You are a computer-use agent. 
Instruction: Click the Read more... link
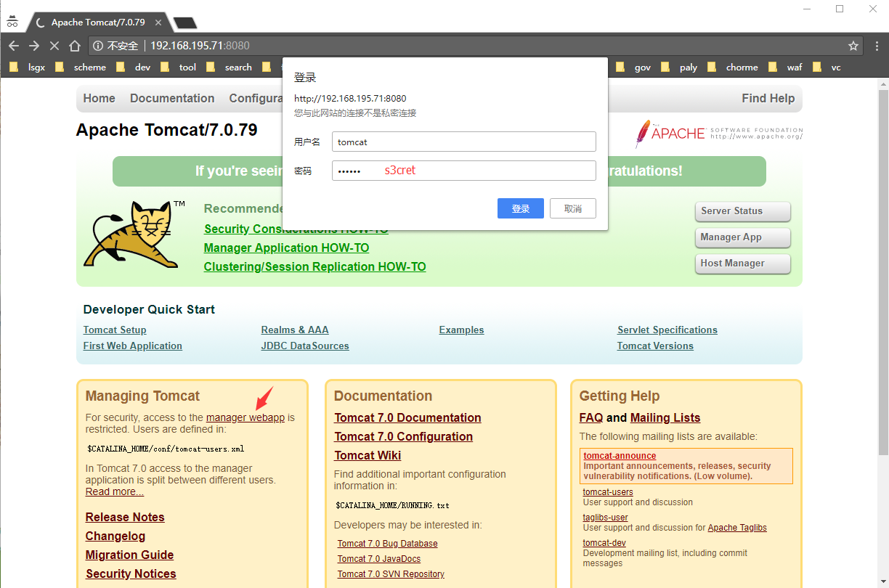(x=115, y=491)
